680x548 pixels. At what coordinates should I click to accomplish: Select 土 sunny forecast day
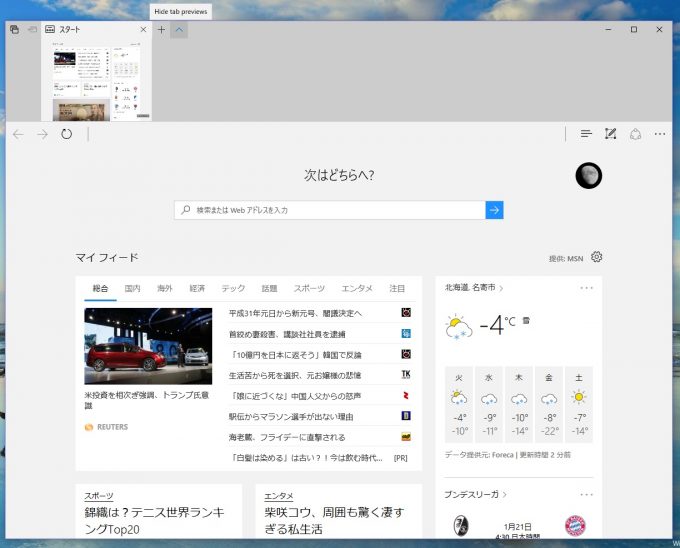[579, 404]
